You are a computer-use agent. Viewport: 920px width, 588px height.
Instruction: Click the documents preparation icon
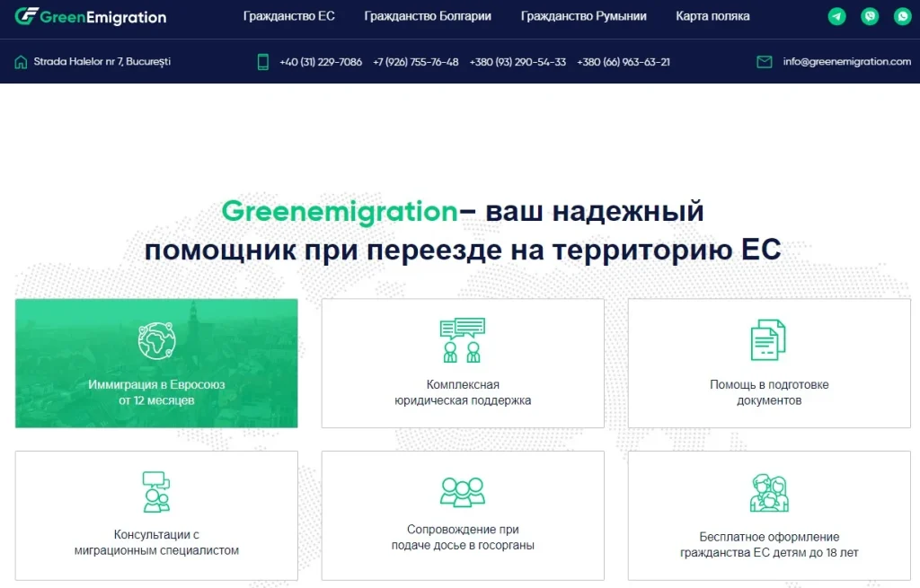[768, 340]
